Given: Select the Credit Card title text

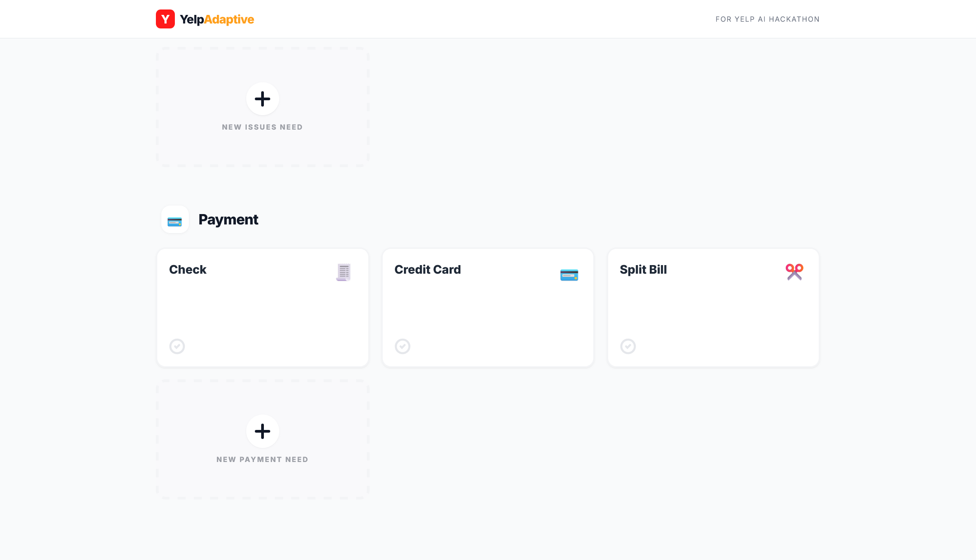Looking at the screenshot, I should pyautogui.click(x=427, y=270).
